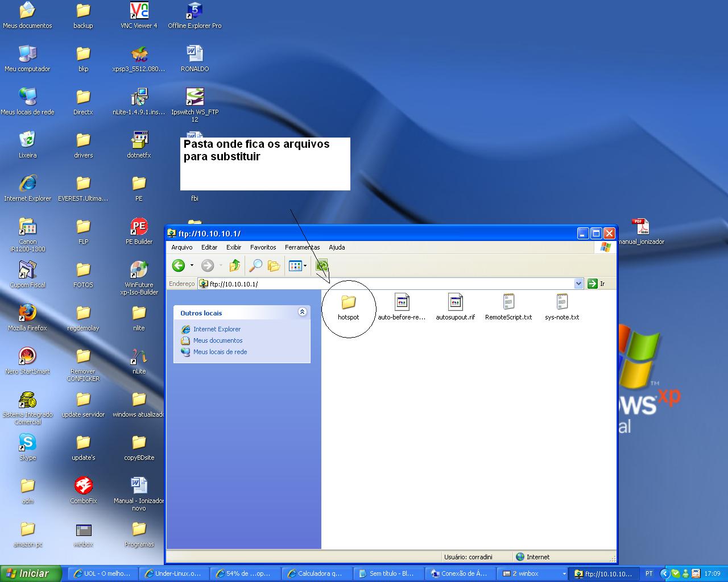
Task: Click the Ir go button
Action: [x=597, y=284]
